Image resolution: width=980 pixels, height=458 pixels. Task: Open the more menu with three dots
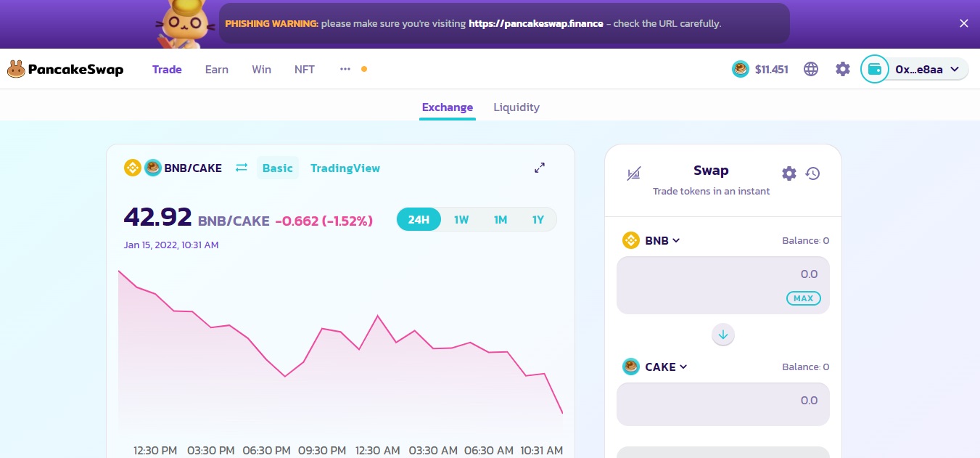coord(345,69)
